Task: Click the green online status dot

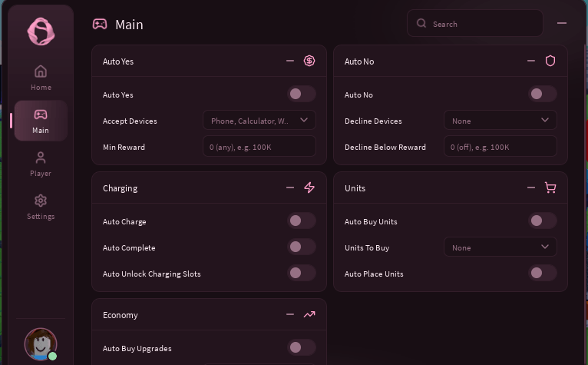Action: tap(52, 356)
